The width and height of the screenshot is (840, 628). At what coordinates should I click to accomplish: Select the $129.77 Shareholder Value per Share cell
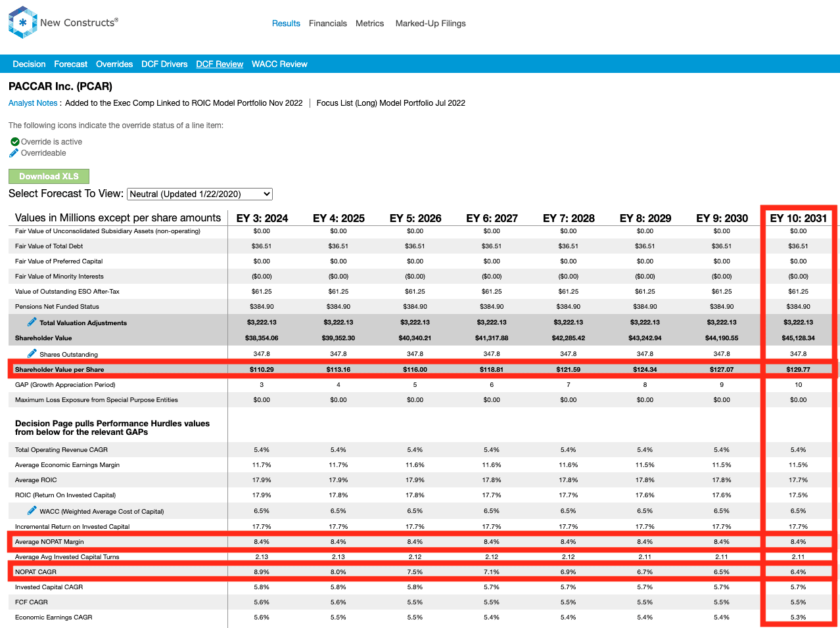point(799,369)
